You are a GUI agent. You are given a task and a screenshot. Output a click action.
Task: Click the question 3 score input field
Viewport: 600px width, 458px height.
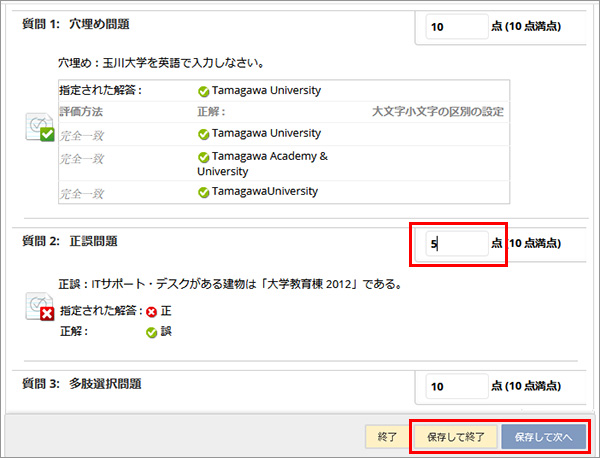[x=457, y=386]
